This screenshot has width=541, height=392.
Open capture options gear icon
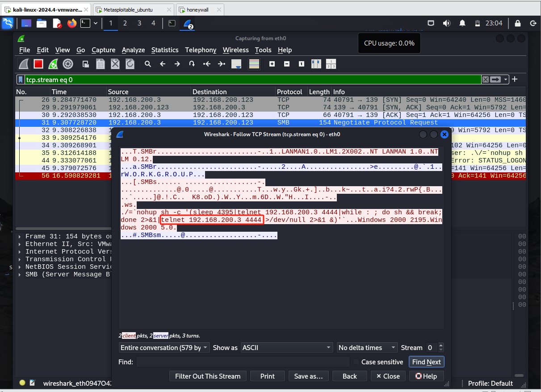(x=68, y=64)
